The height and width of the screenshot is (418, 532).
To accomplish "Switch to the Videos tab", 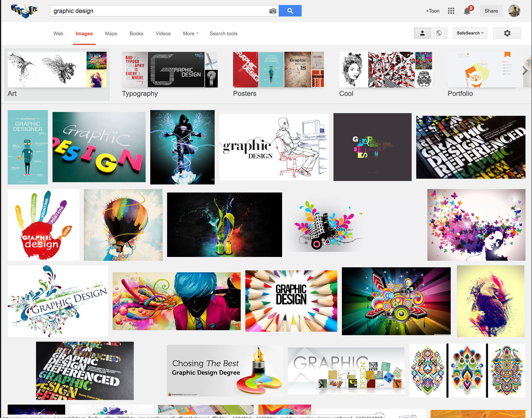I will tap(163, 33).
